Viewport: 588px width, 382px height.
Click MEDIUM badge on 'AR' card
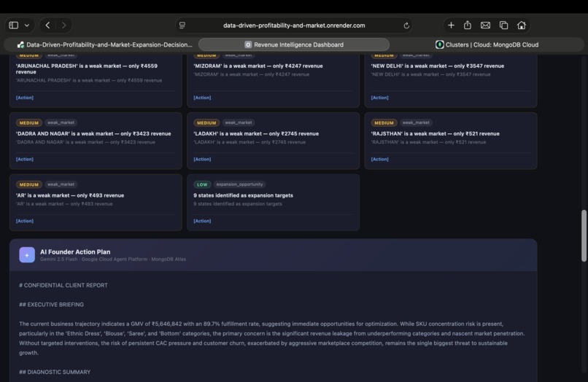point(29,184)
